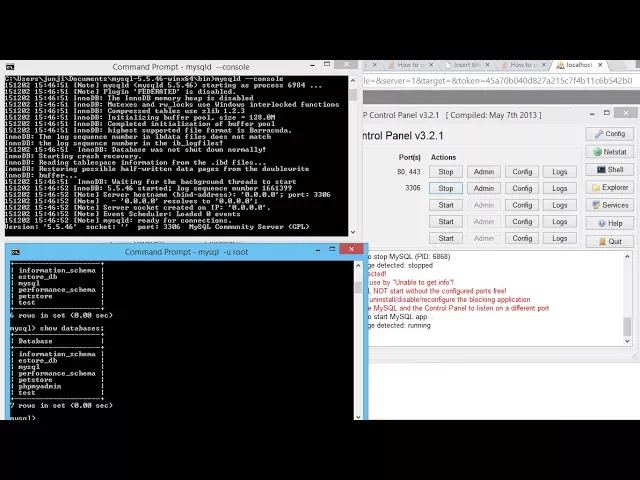The width and height of the screenshot is (640, 480).
Task: Open Config for the 3306 row
Action: coord(522,188)
